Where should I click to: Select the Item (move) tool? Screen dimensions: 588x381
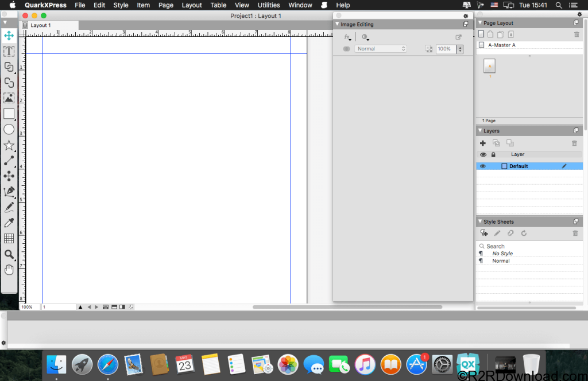(9, 36)
